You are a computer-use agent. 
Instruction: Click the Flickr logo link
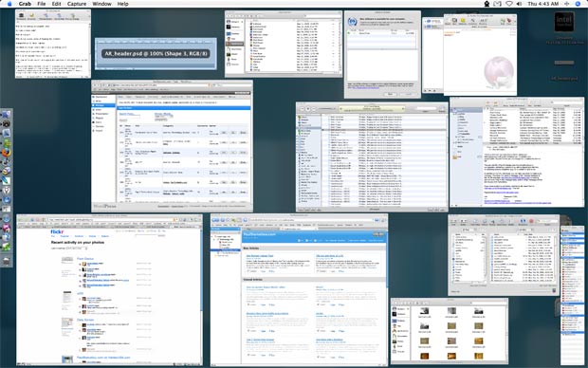[57, 231]
